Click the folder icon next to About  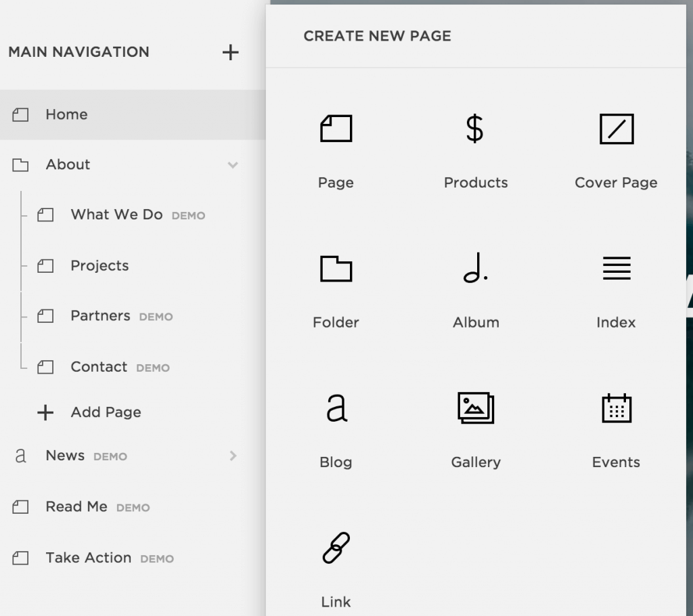point(20,165)
